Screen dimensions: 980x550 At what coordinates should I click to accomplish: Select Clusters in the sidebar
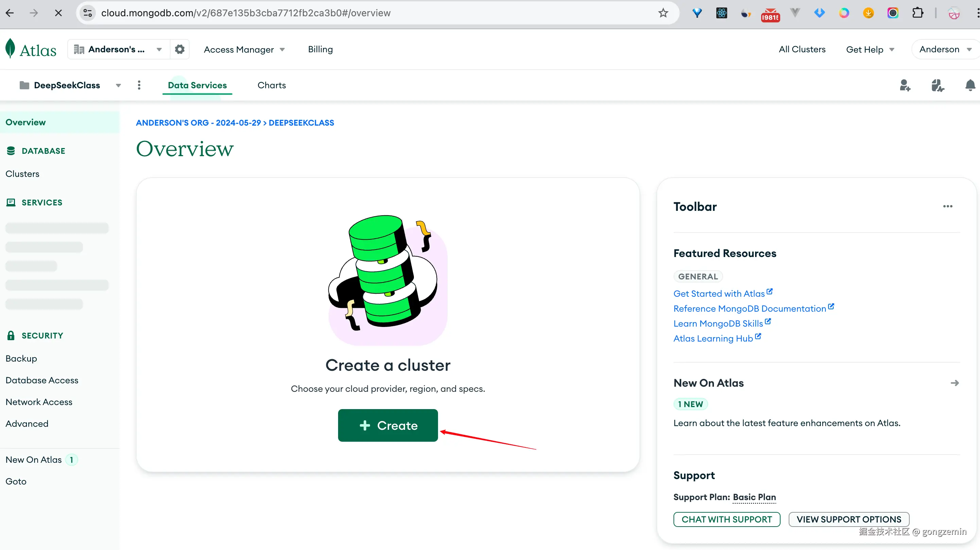pyautogui.click(x=22, y=174)
